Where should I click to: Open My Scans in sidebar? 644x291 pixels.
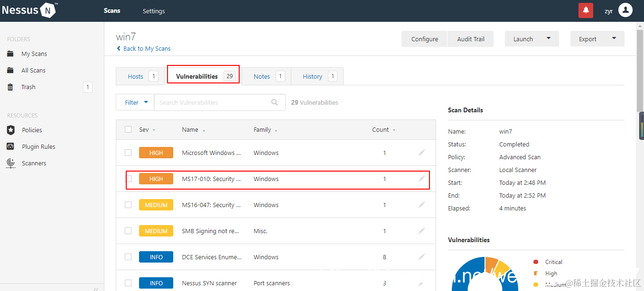coord(34,54)
